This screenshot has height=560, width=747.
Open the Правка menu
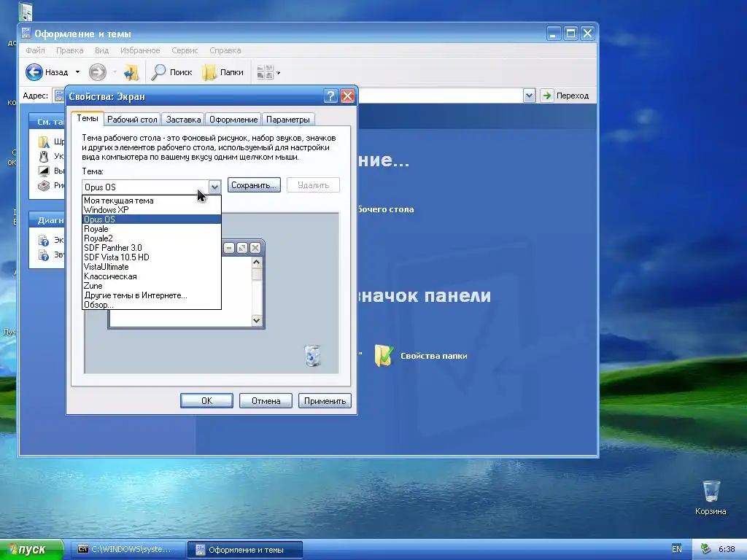[x=69, y=50]
